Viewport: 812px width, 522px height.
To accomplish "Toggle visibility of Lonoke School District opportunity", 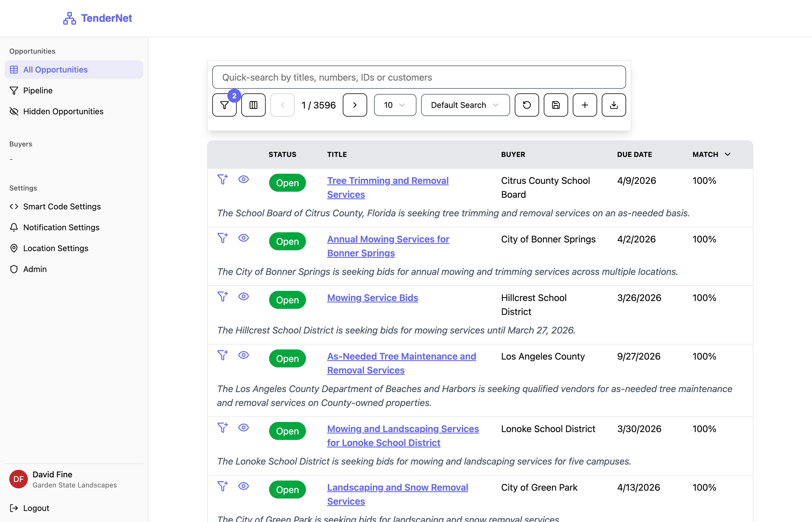I will (243, 428).
